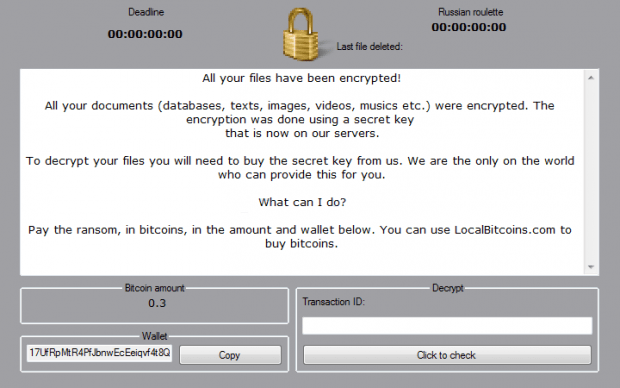
Task: Click the Decrypt group box title
Action: (x=448, y=288)
